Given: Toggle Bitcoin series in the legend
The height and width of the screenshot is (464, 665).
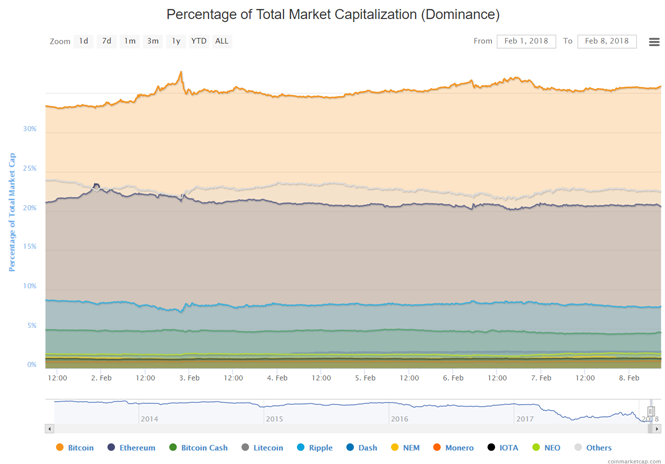Looking at the screenshot, I should tap(75, 448).
